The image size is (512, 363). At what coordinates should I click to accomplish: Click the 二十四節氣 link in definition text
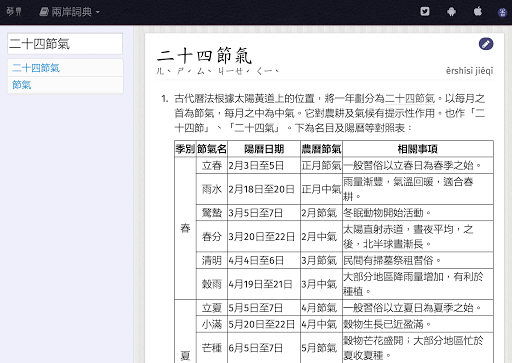coord(410,99)
